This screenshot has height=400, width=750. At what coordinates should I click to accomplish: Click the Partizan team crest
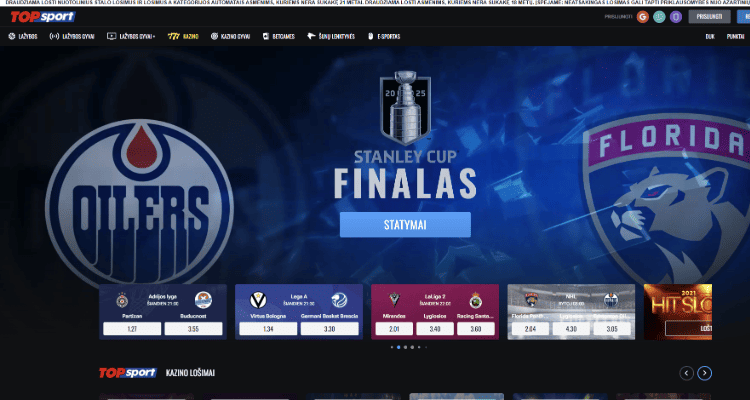click(122, 300)
